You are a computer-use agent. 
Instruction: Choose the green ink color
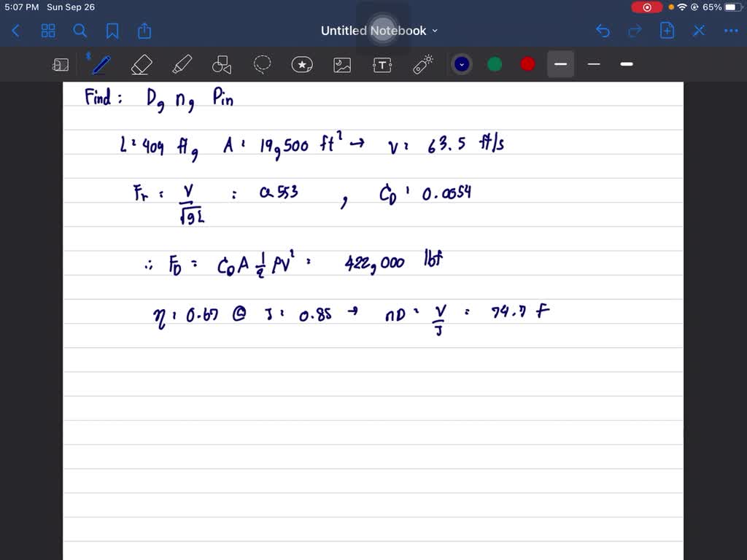(495, 64)
